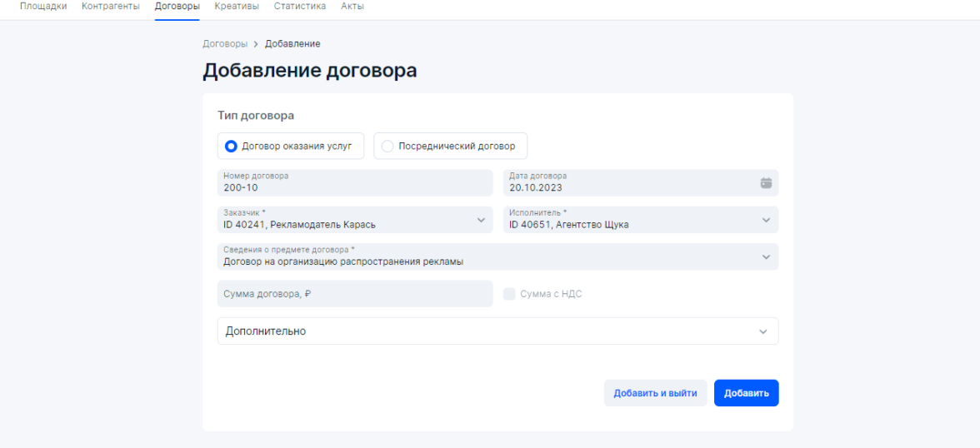Switch to the Контрагенты tab

111,7
